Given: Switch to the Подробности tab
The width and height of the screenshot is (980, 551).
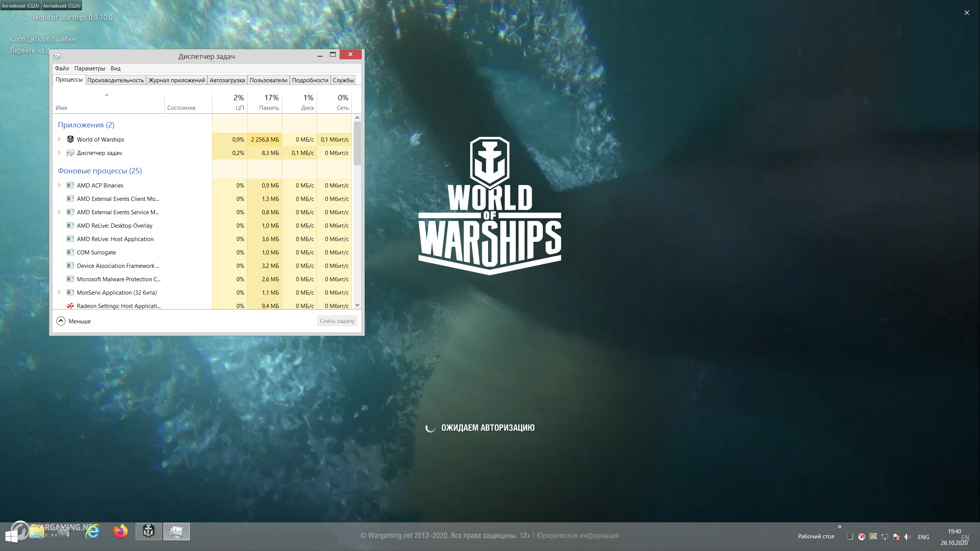Looking at the screenshot, I should 310,80.
